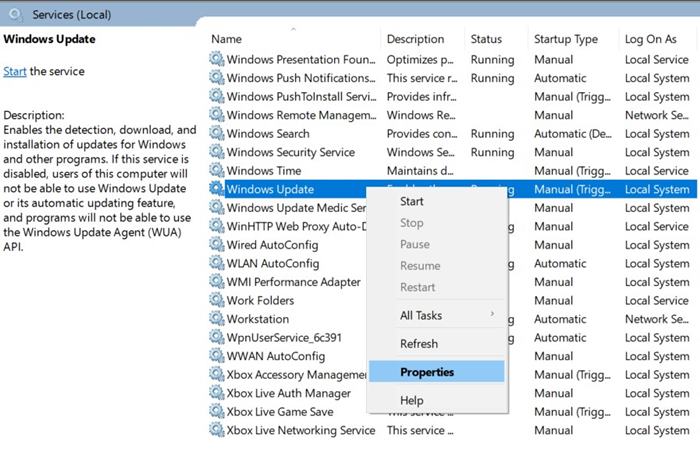Select the WWAN AutoConfig service name
Screen dimensions: 700x449
pyautogui.click(x=275, y=356)
